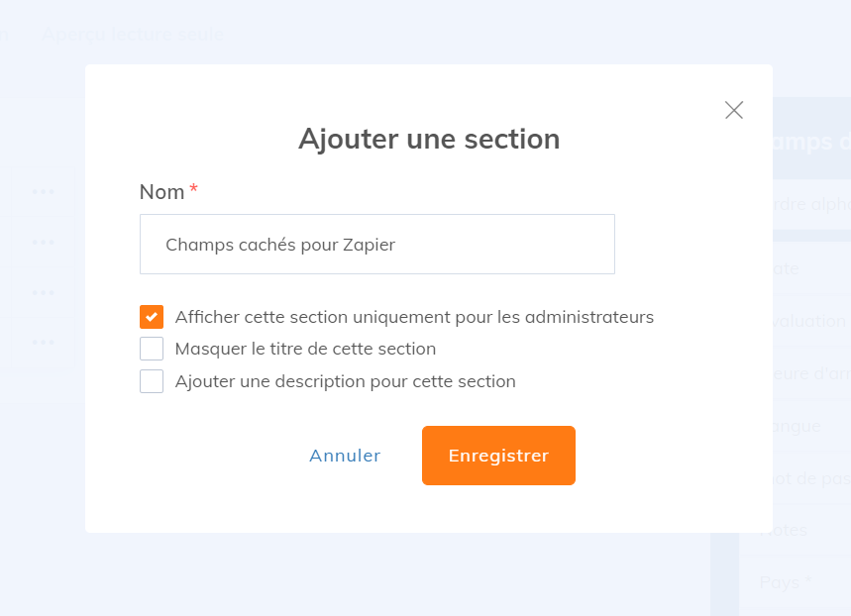Cancel the dialog via Annuler

[344, 456]
